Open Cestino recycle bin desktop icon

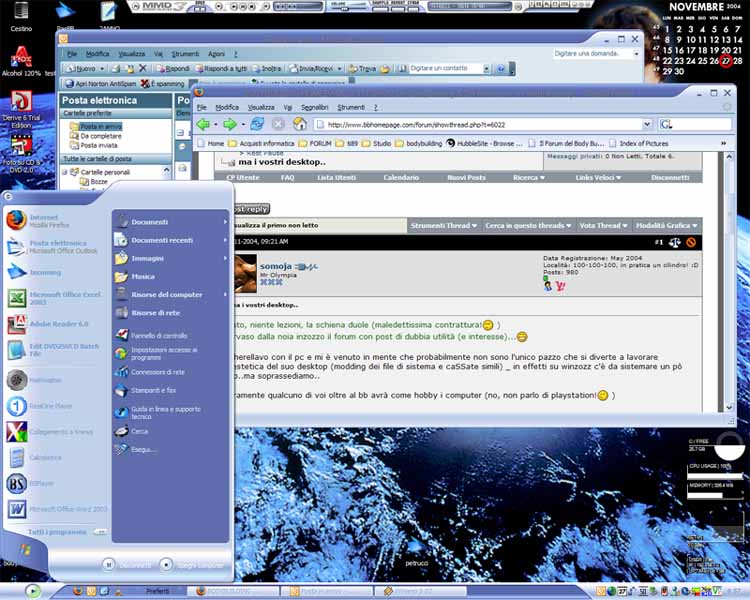point(21,16)
